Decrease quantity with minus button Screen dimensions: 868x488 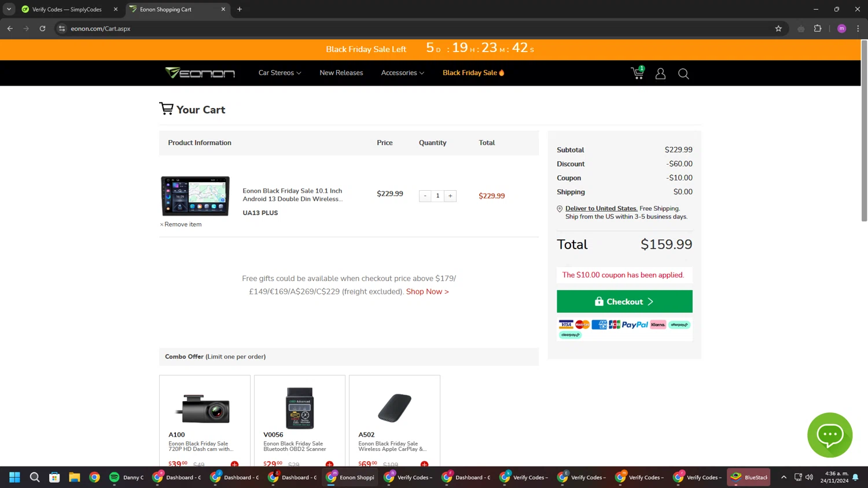click(425, 196)
